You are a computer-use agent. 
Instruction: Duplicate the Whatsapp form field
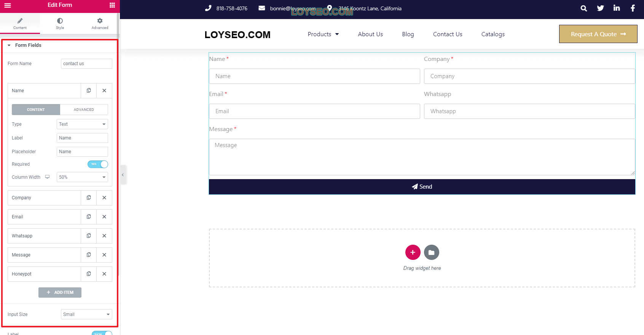(x=89, y=236)
